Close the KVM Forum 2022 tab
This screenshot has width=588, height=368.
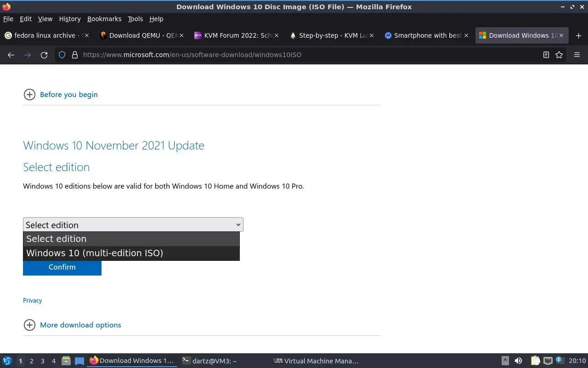[x=277, y=35]
